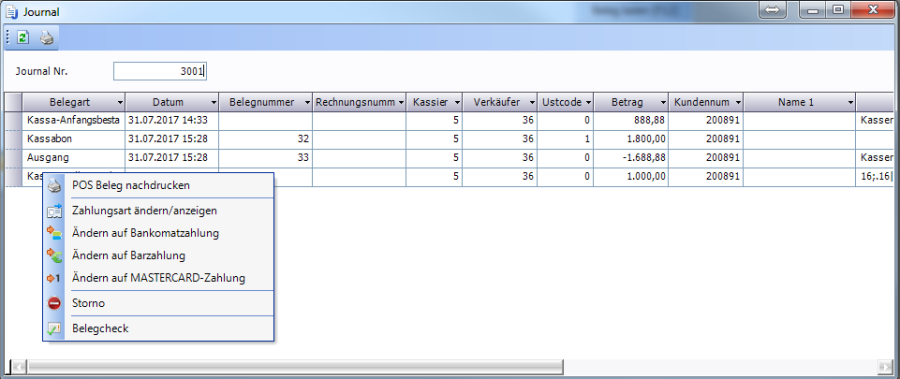Open the Belegart column filter dropdown
The height and width of the screenshot is (379, 900).
pos(120,102)
